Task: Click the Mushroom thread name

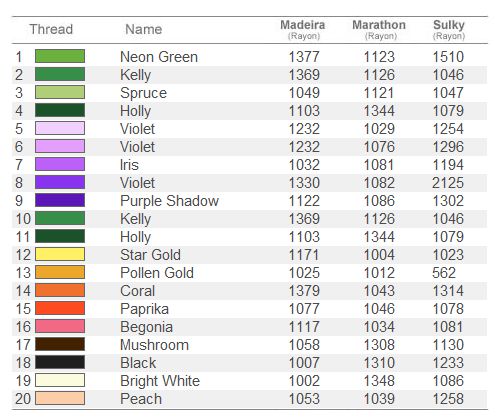Action: 154,345
